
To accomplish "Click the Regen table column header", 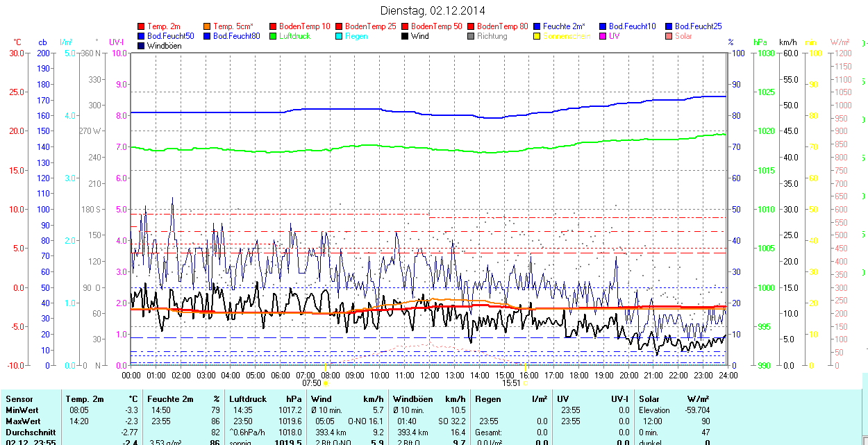I will 487,399.
